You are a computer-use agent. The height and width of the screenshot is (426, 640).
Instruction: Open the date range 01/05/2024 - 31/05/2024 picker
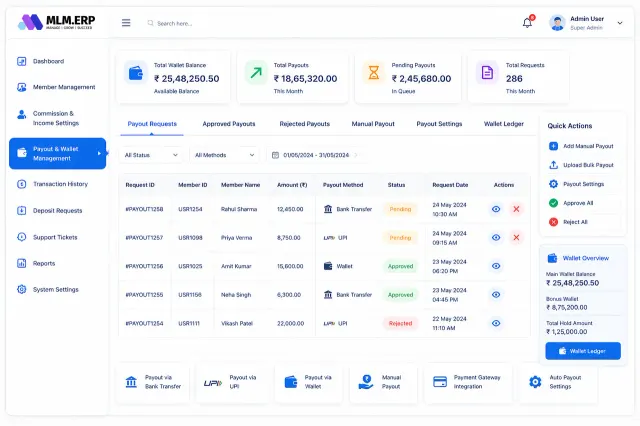317,155
